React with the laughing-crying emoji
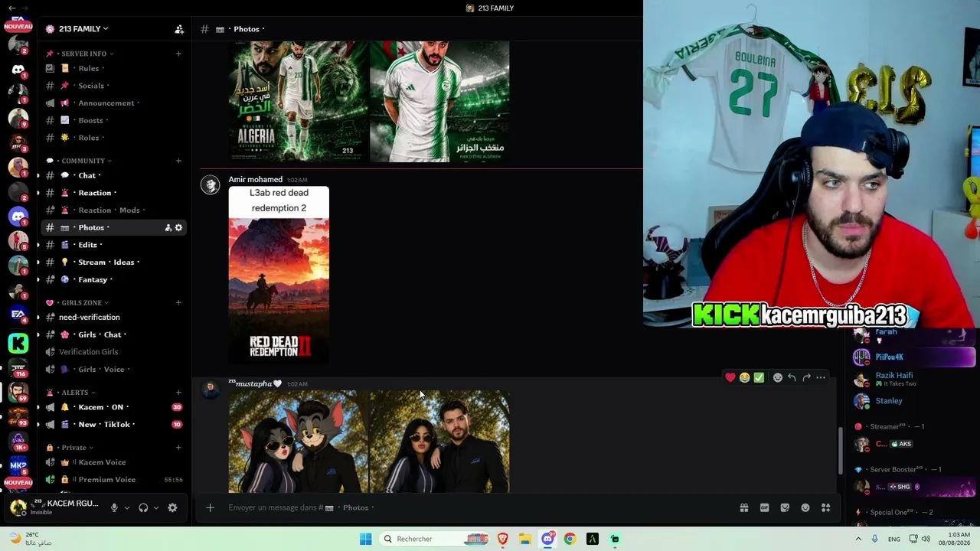Image resolution: width=980 pixels, height=551 pixels. click(744, 377)
